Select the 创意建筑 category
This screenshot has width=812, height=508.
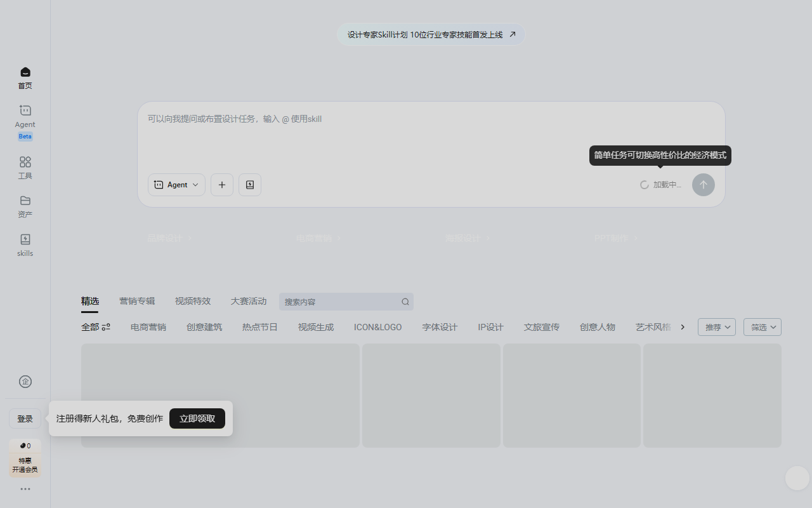coord(204,327)
